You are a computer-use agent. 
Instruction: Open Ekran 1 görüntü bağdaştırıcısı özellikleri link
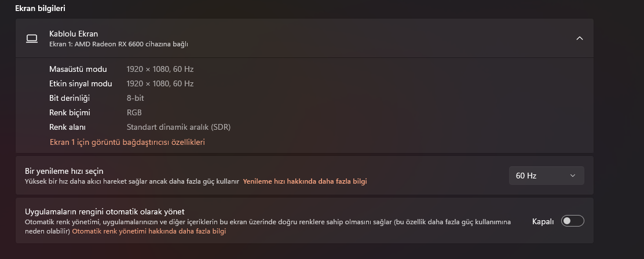[x=127, y=142]
